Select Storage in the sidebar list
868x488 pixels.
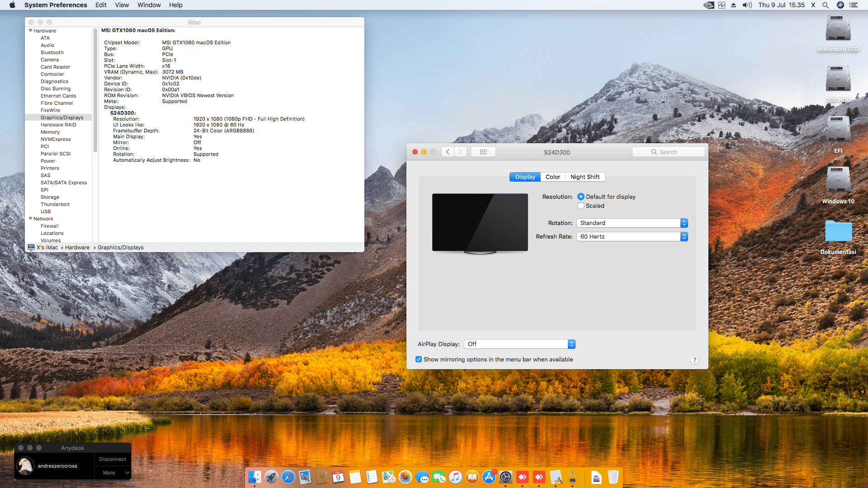tap(50, 197)
